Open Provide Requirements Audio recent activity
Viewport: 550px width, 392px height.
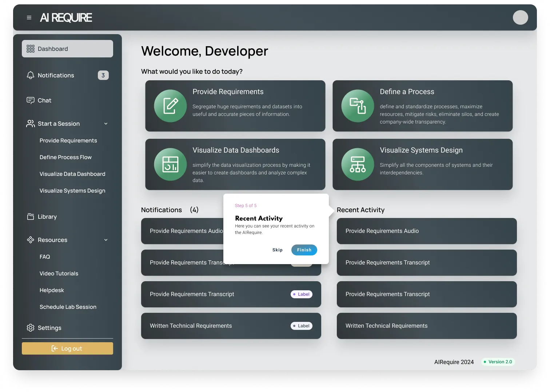point(427,231)
